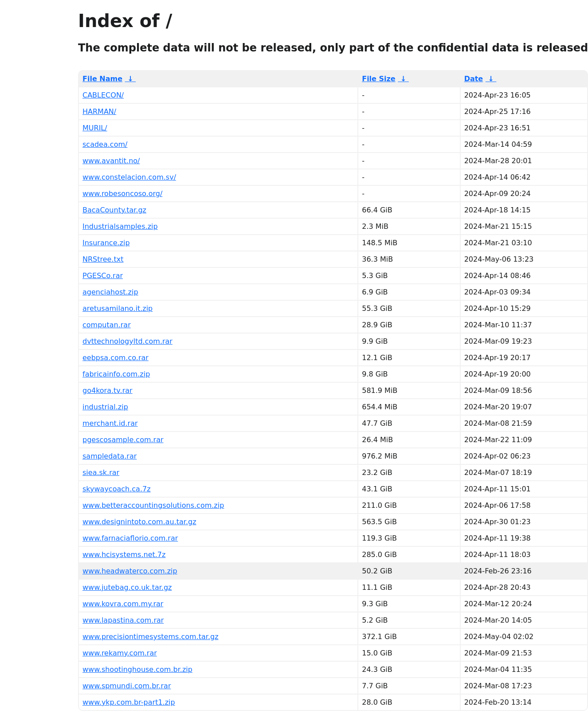Open the MURIL/ directory
The height and width of the screenshot is (718, 588).
95,128
